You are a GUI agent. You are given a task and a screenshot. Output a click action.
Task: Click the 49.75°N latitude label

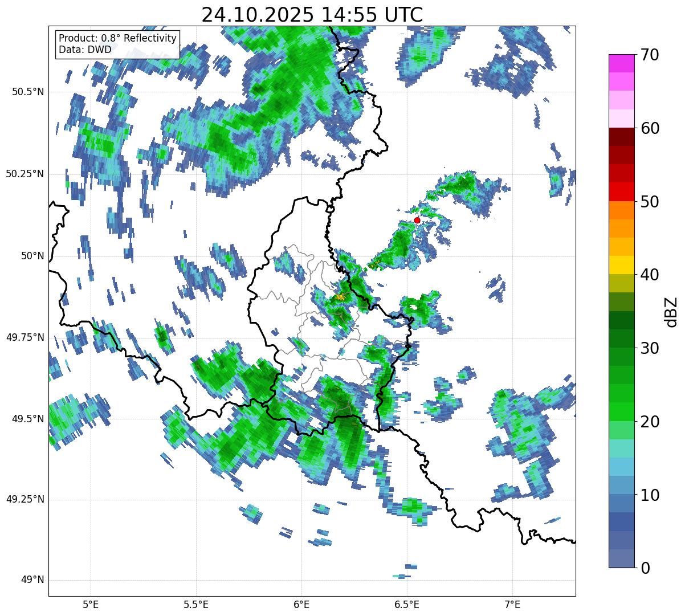point(25,337)
